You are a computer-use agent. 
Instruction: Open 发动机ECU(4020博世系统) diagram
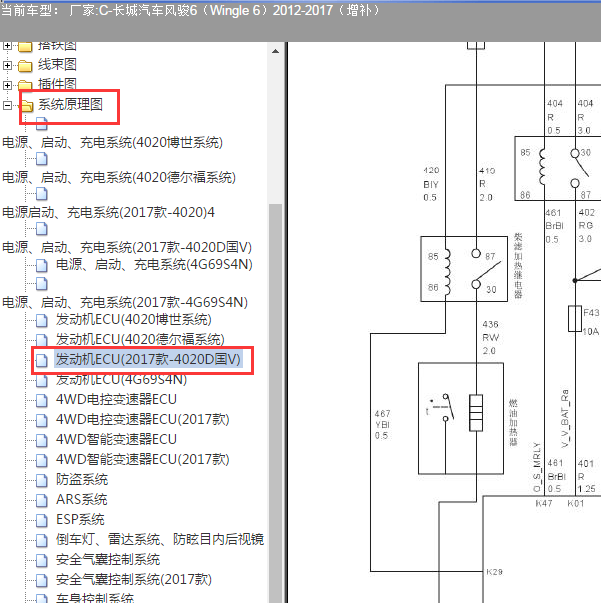pos(134,320)
